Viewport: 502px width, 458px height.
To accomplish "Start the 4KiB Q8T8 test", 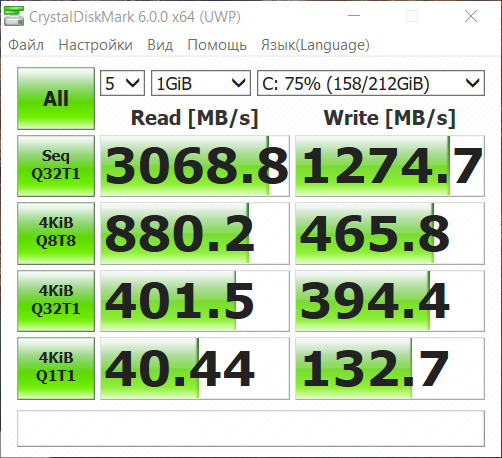I will tap(56, 233).
